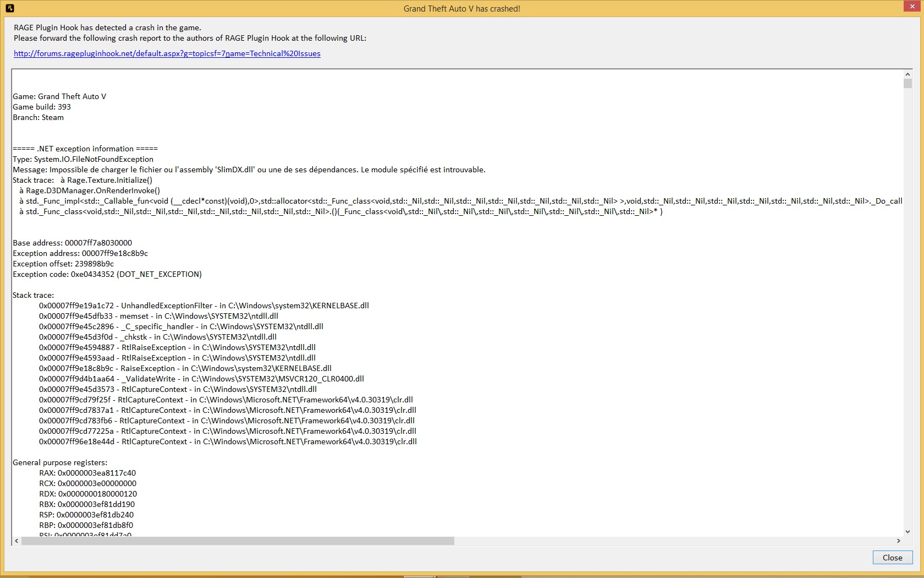Click the 'Base address: 00007ff7a8030000' line

click(x=73, y=243)
